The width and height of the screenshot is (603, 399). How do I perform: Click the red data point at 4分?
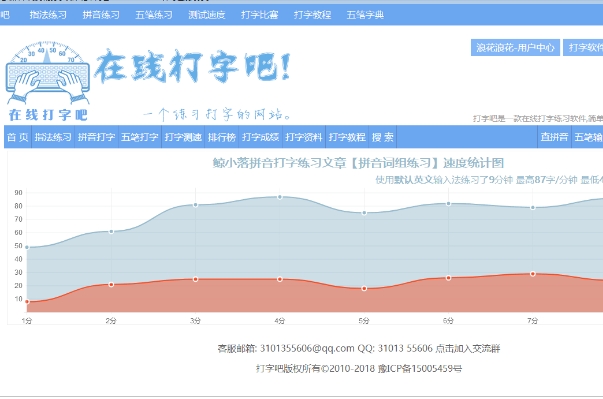pyautogui.click(x=280, y=279)
